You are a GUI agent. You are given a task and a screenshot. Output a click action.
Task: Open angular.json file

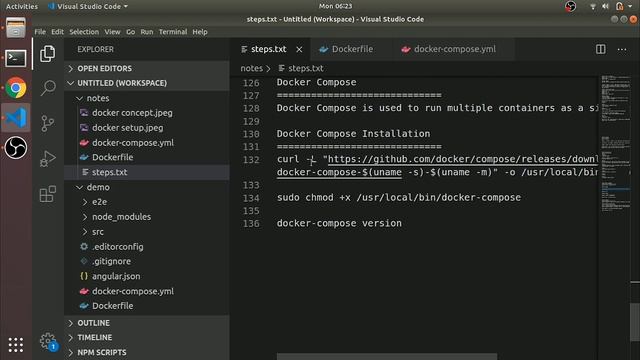pos(116,276)
